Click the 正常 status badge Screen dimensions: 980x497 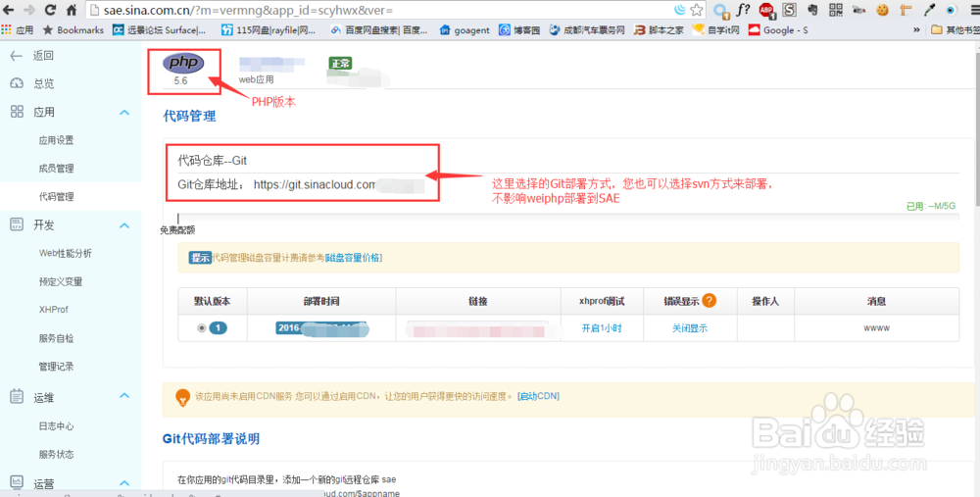coord(341,63)
